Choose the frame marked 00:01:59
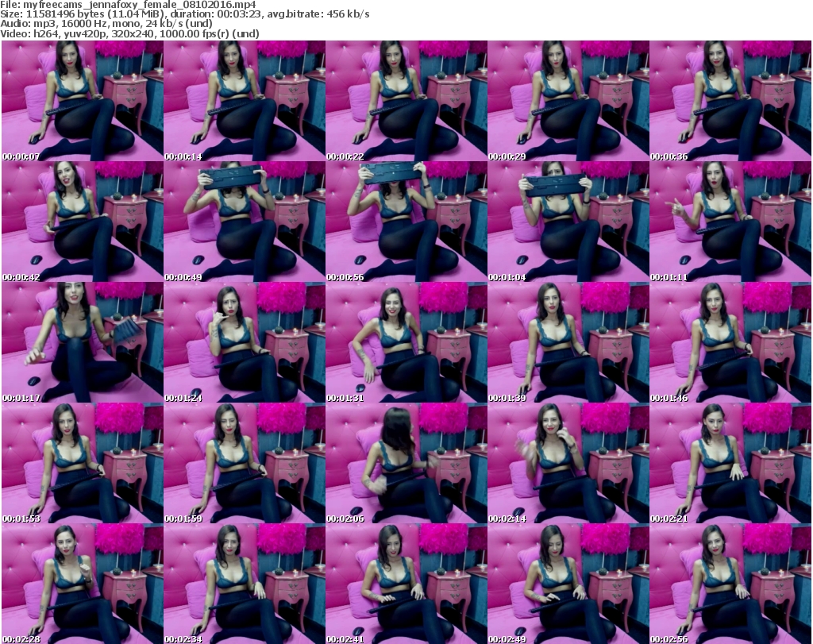 (x=245, y=463)
